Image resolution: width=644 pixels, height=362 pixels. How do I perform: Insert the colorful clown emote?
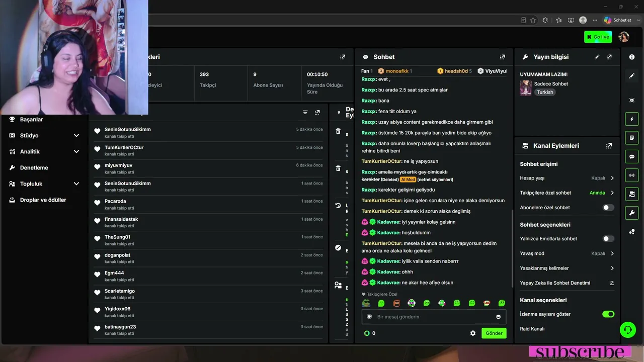(412, 303)
